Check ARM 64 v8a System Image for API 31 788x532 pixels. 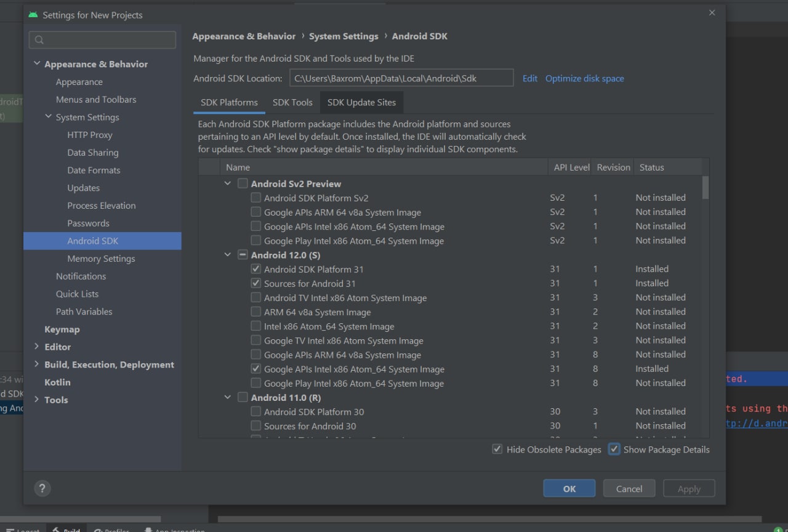point(255,312)
